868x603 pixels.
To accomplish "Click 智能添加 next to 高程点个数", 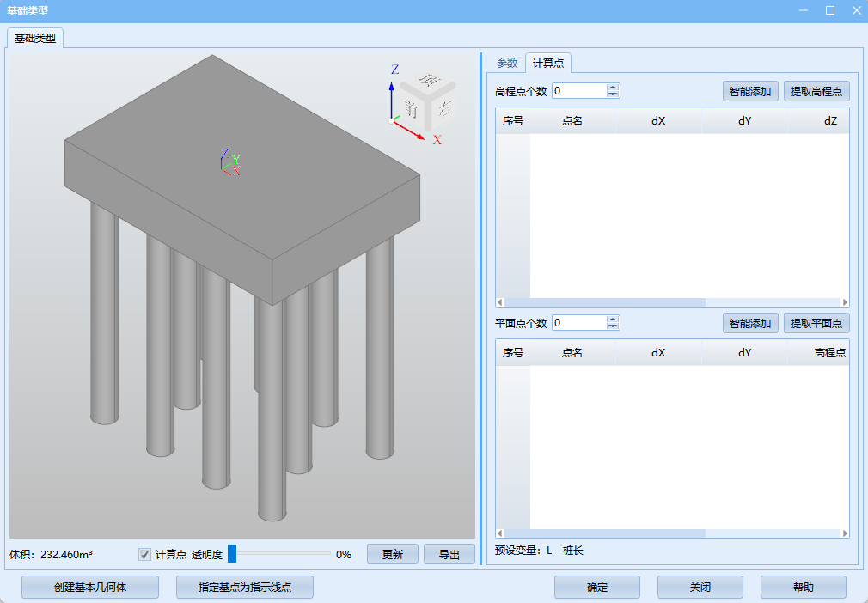I will click(x=750, y=91).
